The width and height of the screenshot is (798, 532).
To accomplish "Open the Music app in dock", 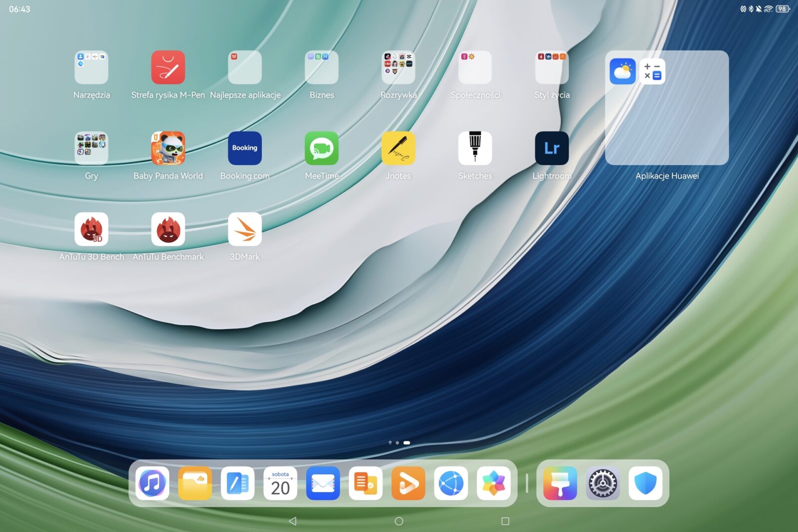I will click(152, 483).
